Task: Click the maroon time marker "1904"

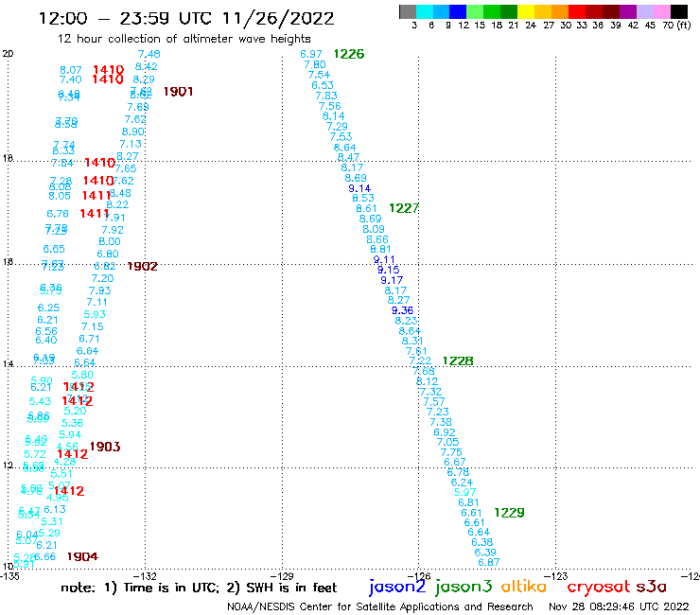Action: coord(82,556)
